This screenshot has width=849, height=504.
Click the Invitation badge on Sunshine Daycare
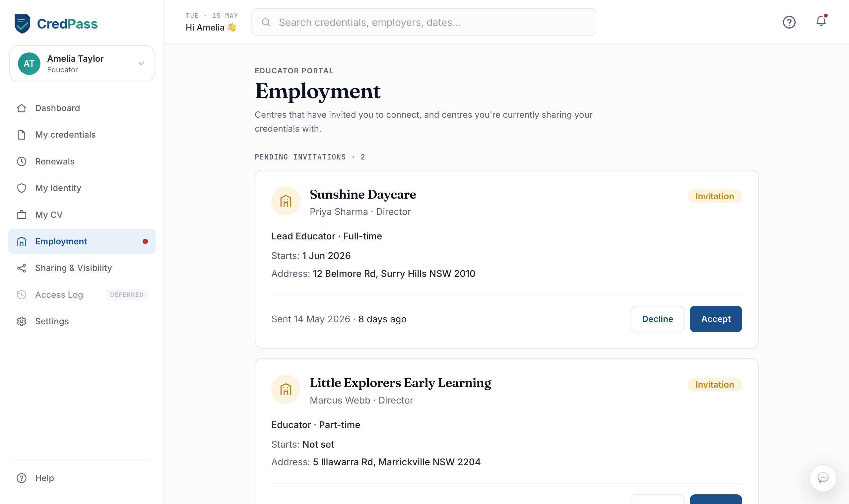click(714, 196)
